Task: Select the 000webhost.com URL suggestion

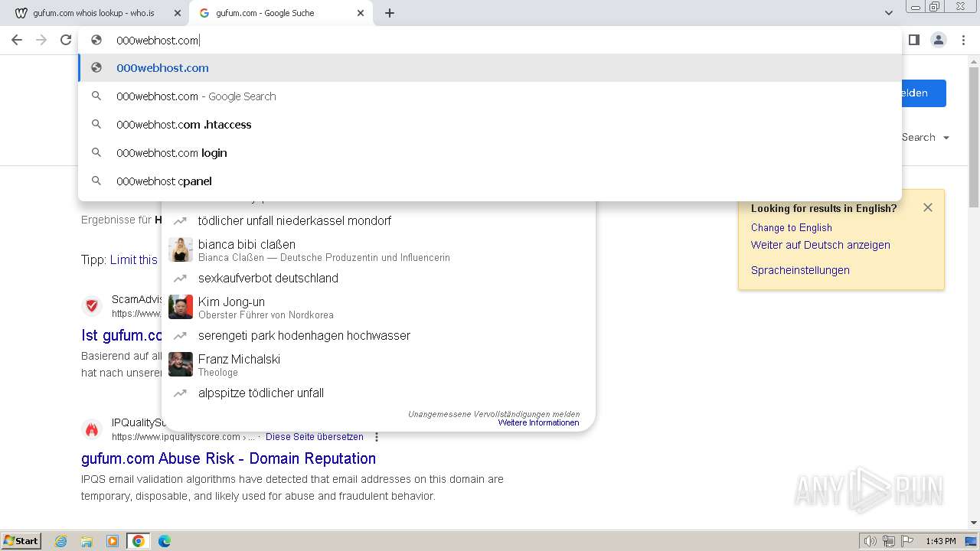Action: click(x=490, y=68)
